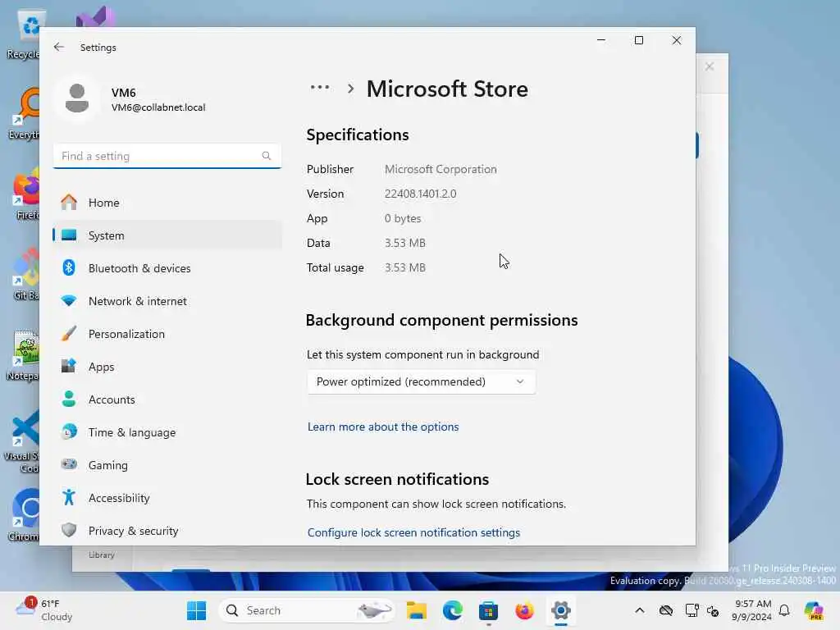Select System in the settings sidebar
This screenshot has width=840, height=630.
(167, 235)
